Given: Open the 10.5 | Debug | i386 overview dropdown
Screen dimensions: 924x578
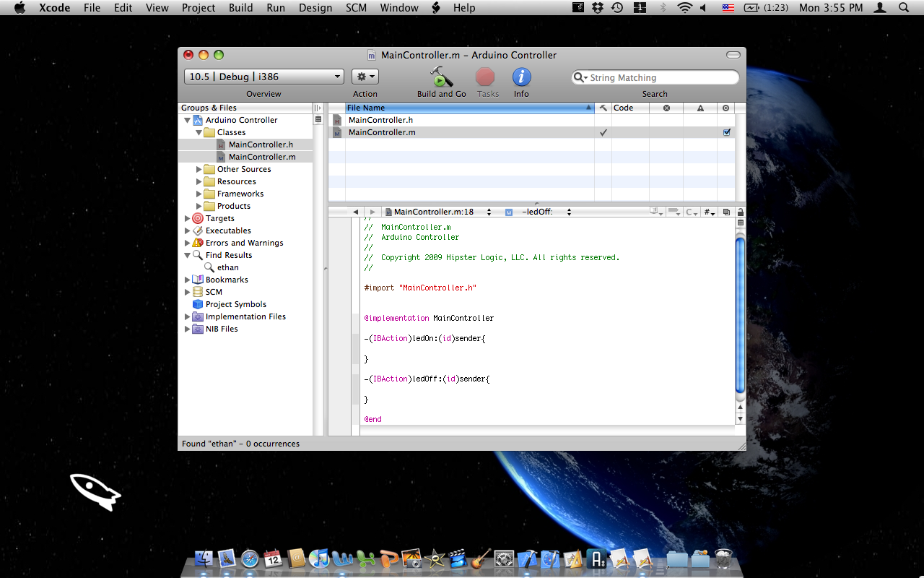Looking at the screenshot, I should (264, 77).
